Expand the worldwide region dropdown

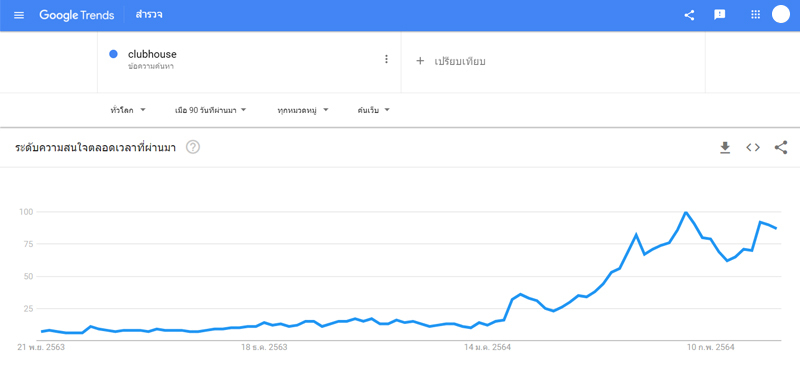(128, 110)
